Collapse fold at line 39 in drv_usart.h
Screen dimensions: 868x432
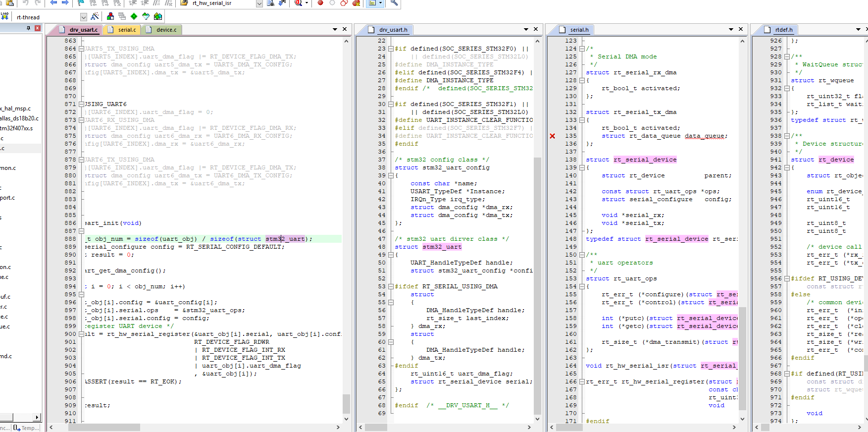coord(390,175)
